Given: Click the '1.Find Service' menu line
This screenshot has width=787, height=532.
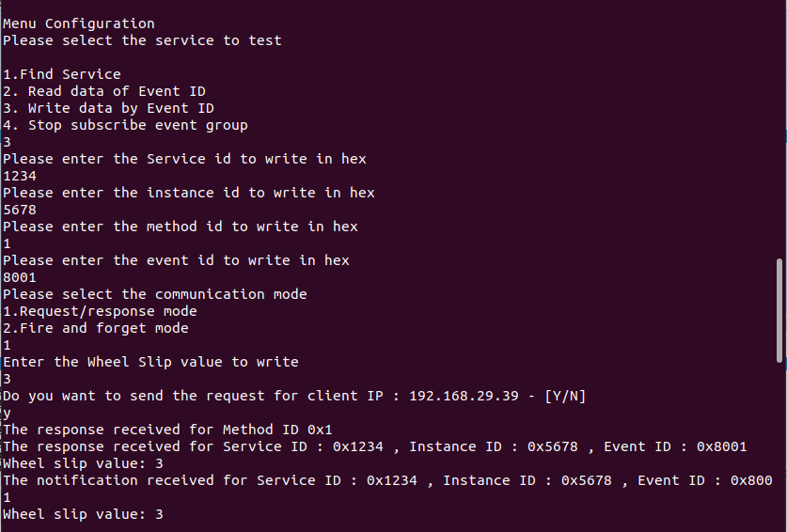Looking at the screenshot, I should (62, 74).
